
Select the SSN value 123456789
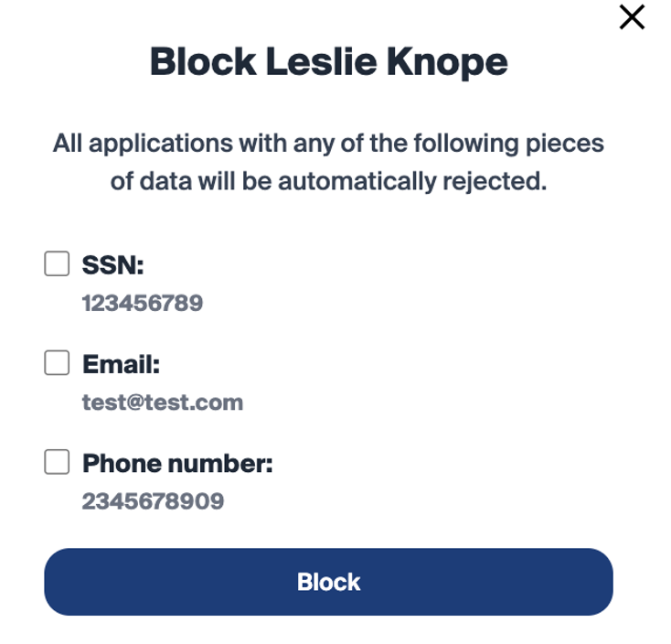tap(143, 303)
